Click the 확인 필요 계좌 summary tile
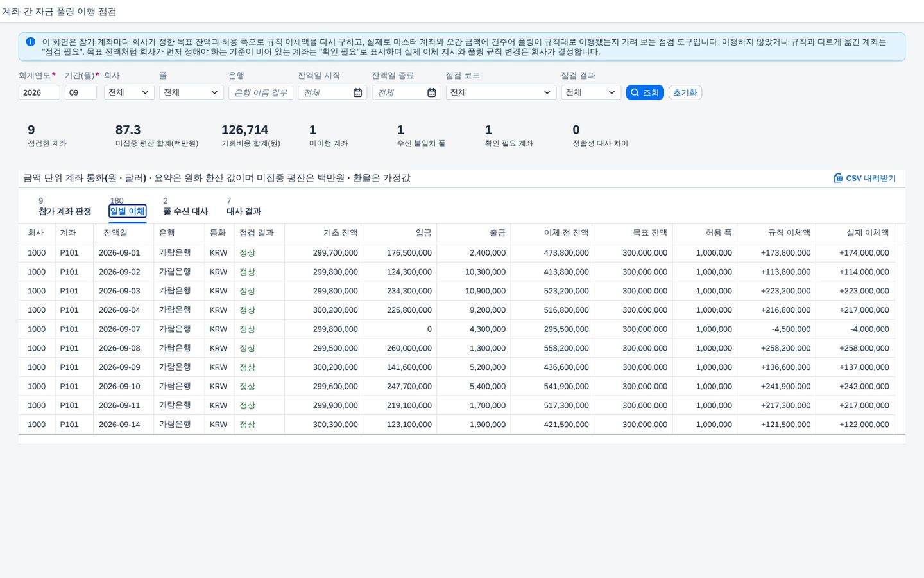Viewport: 924px width, 578px height. [509, 136]
